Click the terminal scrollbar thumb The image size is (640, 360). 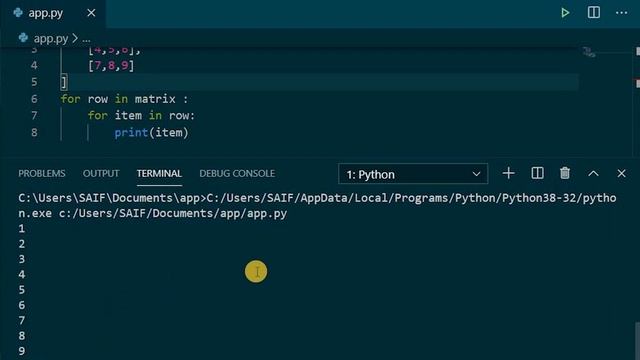[637, 341]
